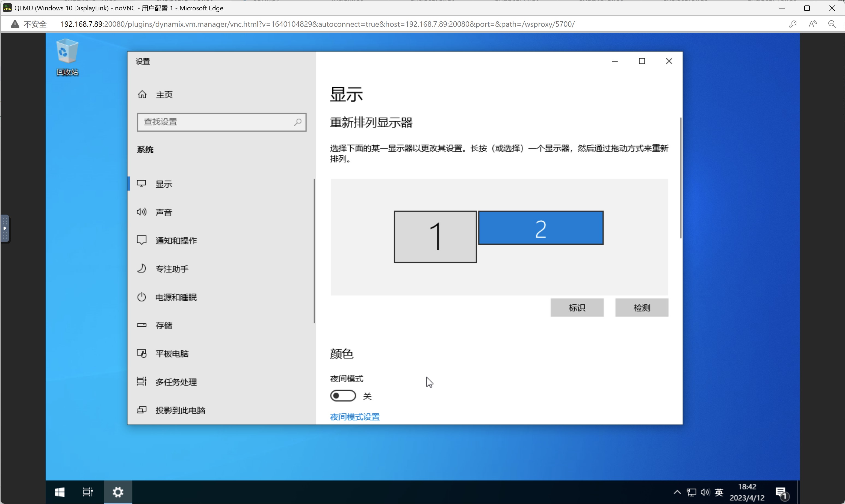Toggle the Night light (夜间模式) switch
The height and width of the screenshot is (504, 845).
343,396
